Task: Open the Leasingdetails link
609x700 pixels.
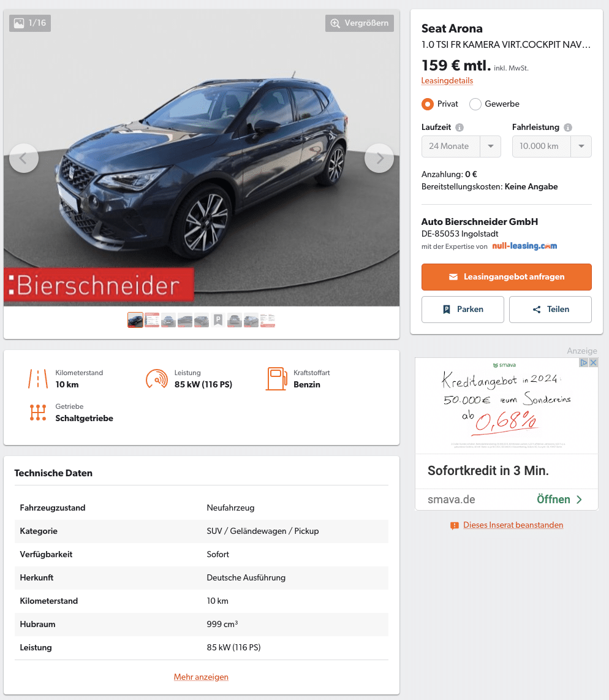Action: pyautogui.click(x=447, y=81)
